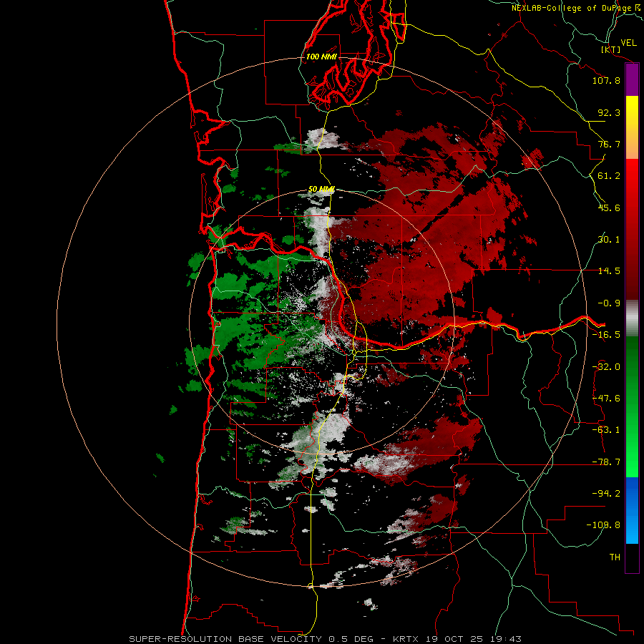Click the 50 NMI range ring label
The image size is (644, 644).
coord(321,190)
